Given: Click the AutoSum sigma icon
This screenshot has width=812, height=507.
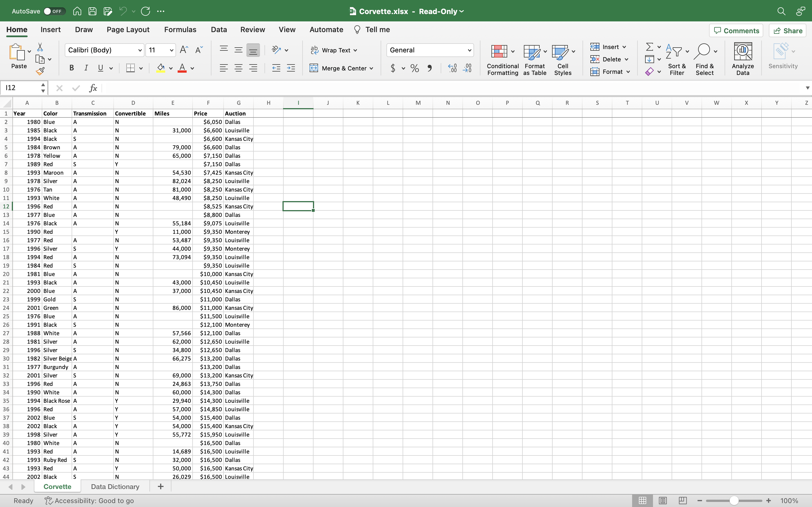Looking at the screenshot, I should [x=650, y=46].
